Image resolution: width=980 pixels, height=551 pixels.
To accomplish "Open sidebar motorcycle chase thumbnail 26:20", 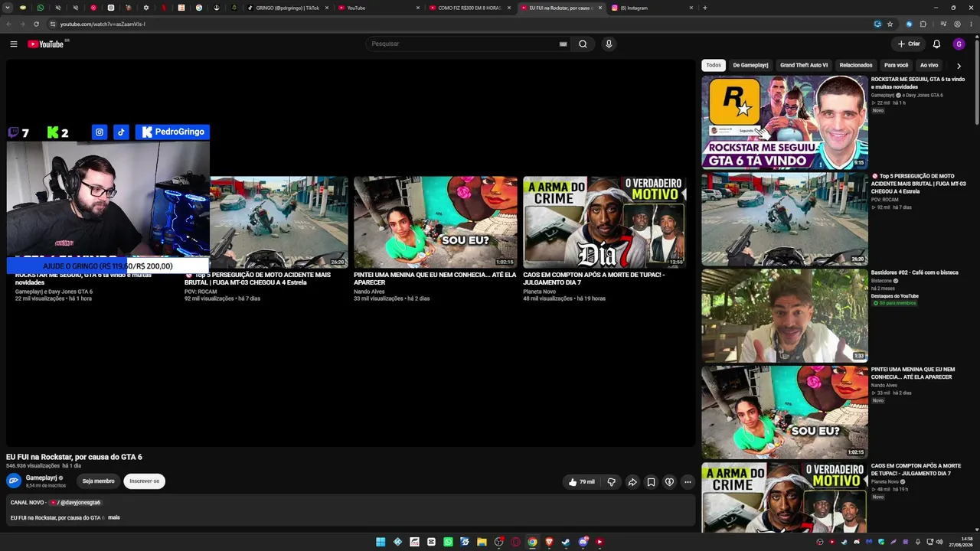I will pos(785,219).
